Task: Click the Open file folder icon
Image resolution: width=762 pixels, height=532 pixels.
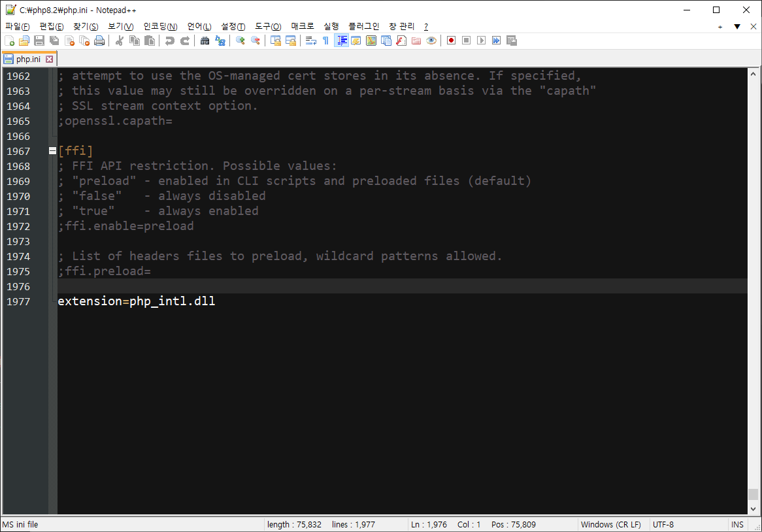Action: tap(24, 41)
